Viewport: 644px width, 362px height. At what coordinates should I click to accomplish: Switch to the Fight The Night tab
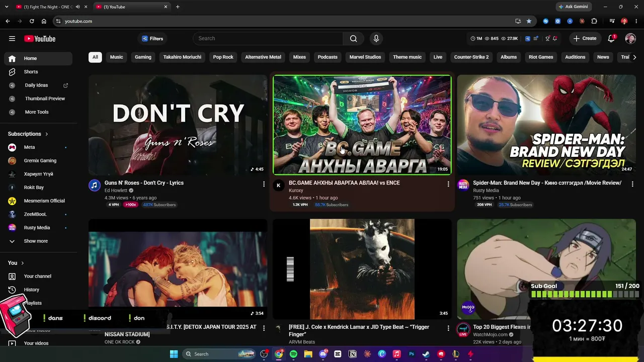pyautogui.click(x=48, y=7)
